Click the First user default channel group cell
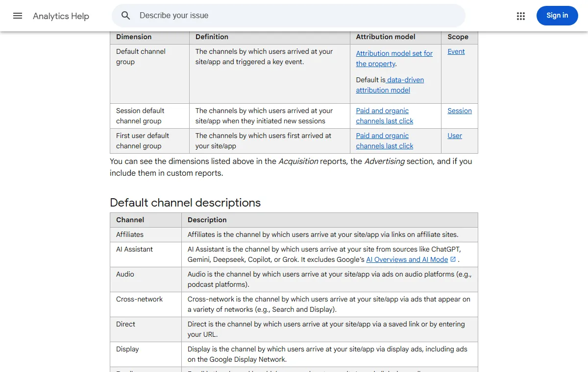This screenshot has height=372, width=588. pyautogui.click(x=149, y=141)
